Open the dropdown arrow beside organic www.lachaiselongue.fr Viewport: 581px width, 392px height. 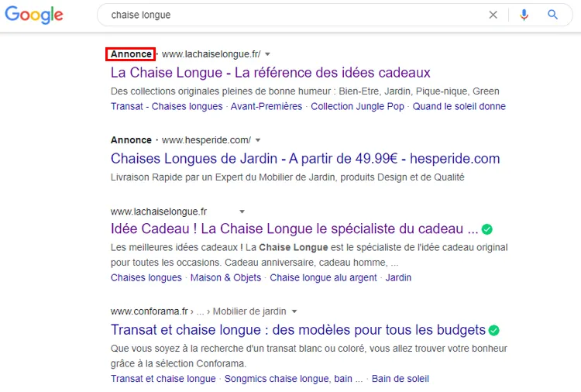[x=242, y=212]
